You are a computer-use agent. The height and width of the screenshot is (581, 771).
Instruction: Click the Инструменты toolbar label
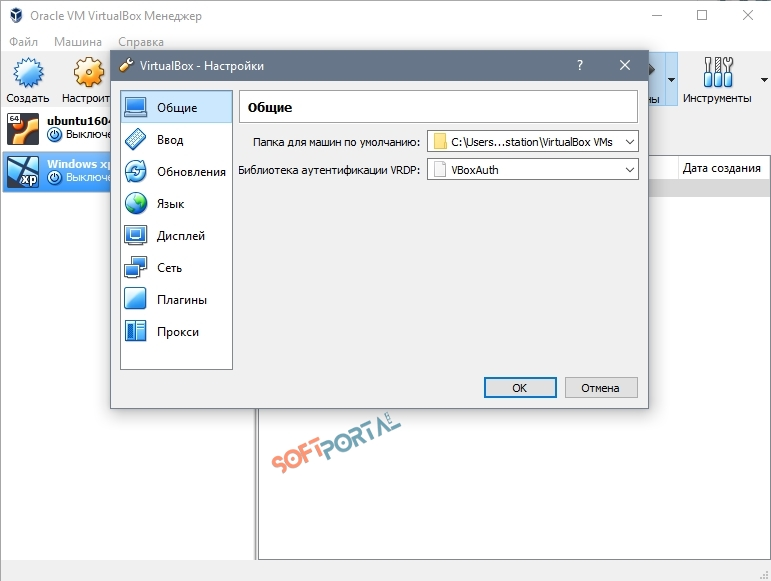pyautogui.click(x=717, y=98)
